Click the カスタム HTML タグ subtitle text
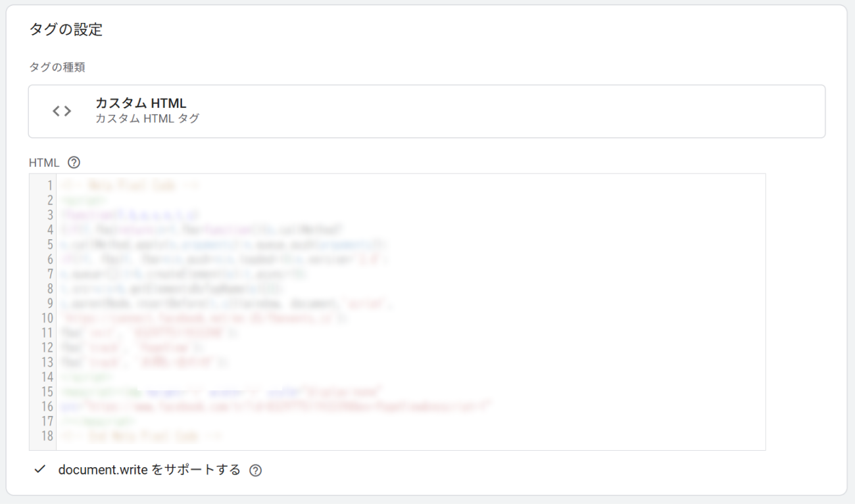 (147, 119)
